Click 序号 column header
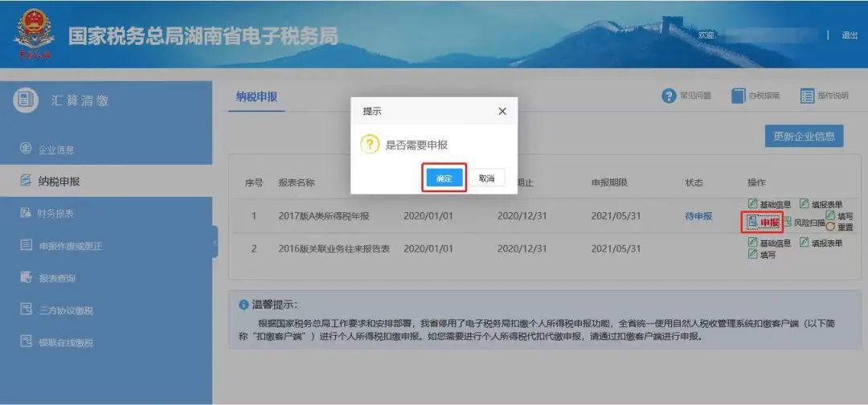868x405 pixels. coord(253,182)
